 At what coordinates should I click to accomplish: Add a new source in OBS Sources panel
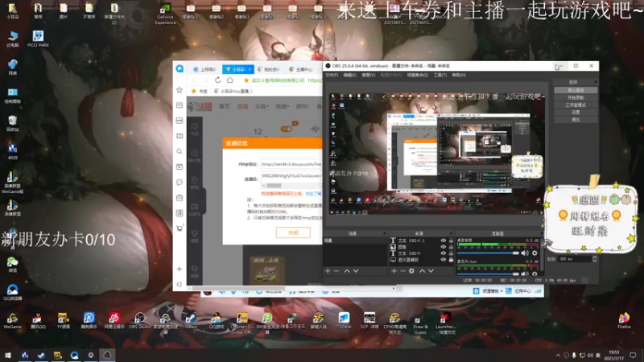tap(394, 271)
